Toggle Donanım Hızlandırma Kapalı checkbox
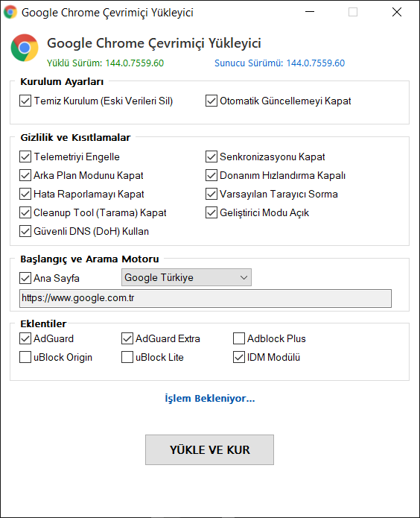 [x=211, y=175]
